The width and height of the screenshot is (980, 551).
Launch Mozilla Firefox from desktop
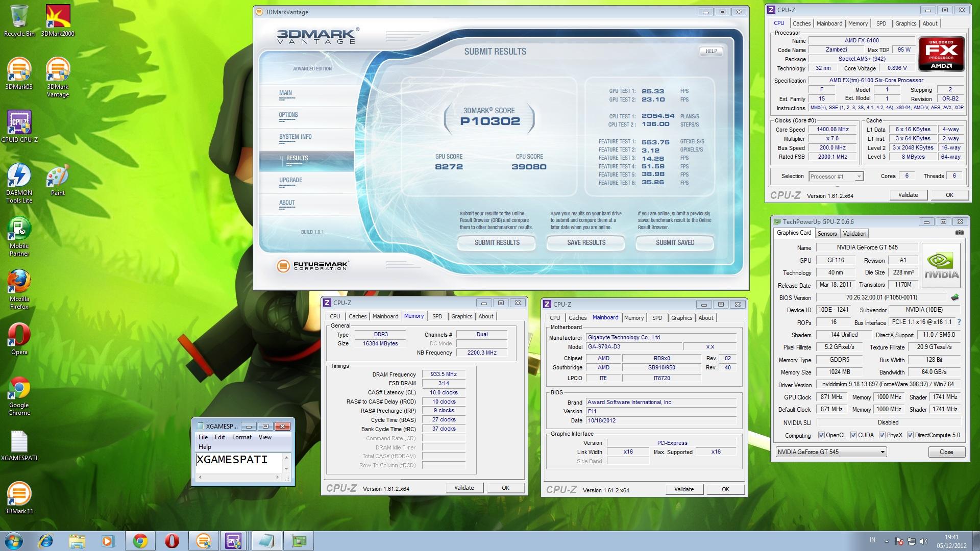click(19, 289)
